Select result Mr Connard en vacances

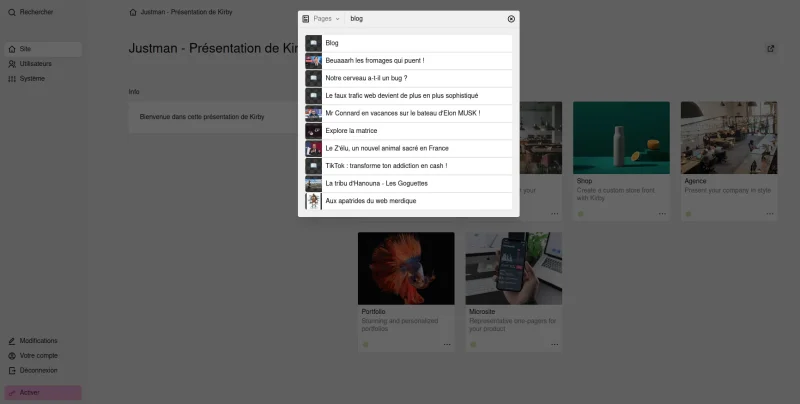(409, 113)
